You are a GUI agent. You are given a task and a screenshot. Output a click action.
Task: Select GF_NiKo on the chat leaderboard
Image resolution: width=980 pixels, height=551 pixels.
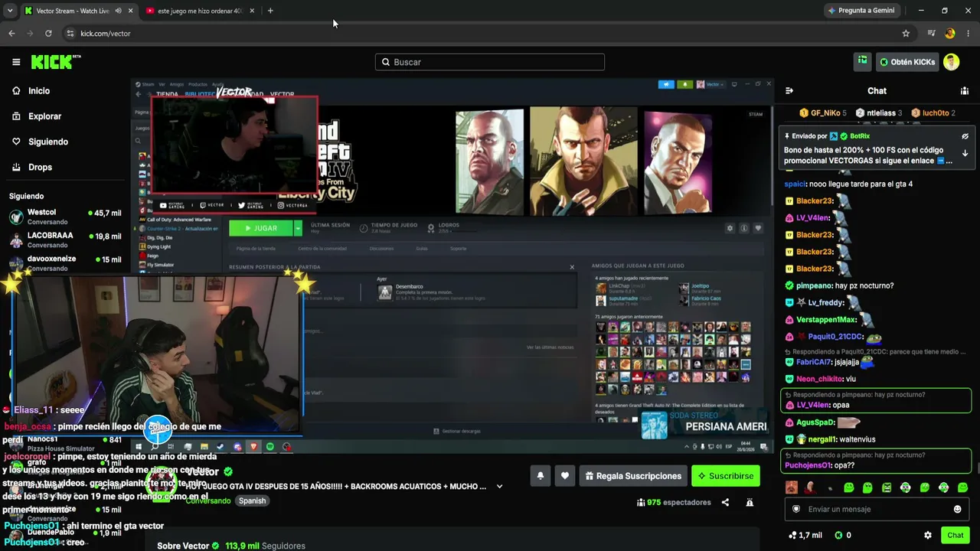click(x=823, y=113)
